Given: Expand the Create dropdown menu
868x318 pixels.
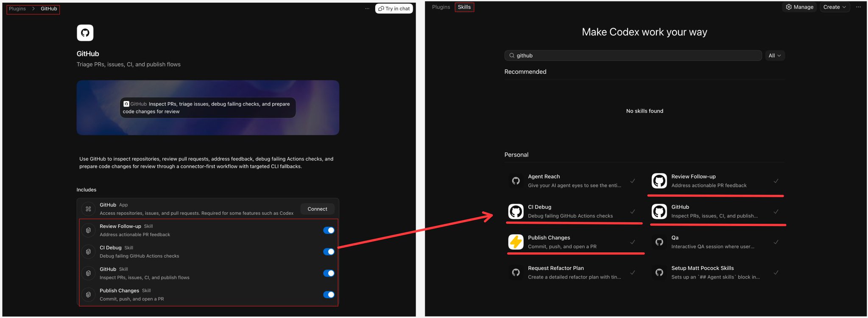Looking at the screenshot, I should point(835,7).
